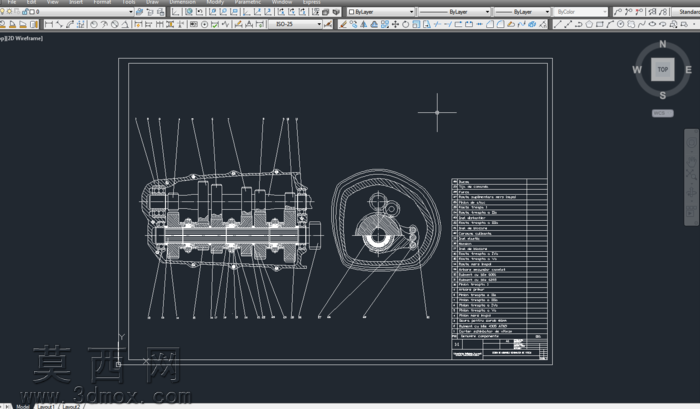700x409 pixels.
Task: Click the E compass direction
Action: click(688, 70)
